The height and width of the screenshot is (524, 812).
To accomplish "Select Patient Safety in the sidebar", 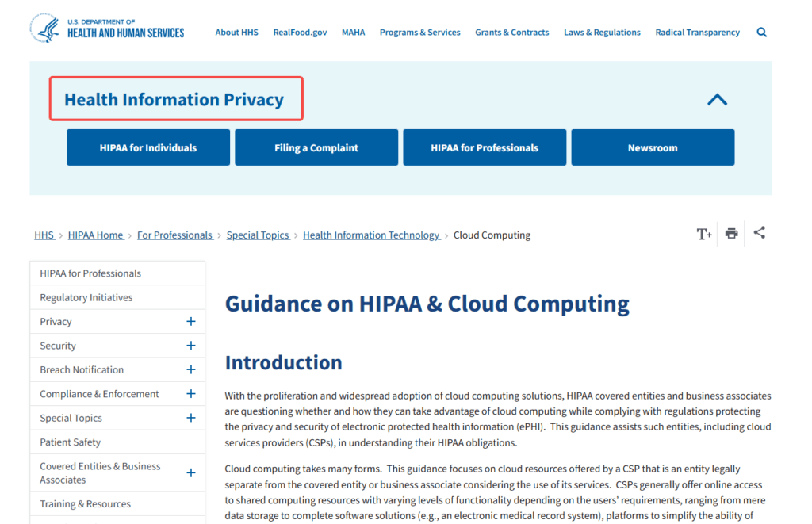I will coord(71,442).
